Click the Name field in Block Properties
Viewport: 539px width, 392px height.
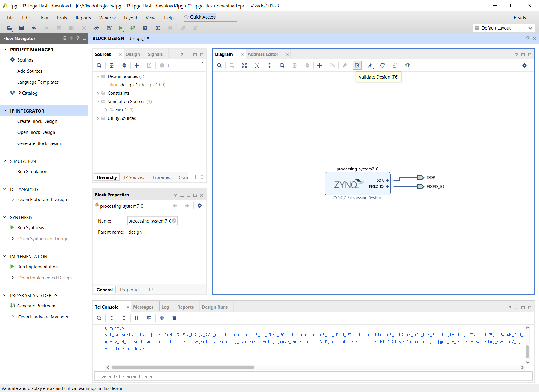pyautogui.click(x=152, y=221)
